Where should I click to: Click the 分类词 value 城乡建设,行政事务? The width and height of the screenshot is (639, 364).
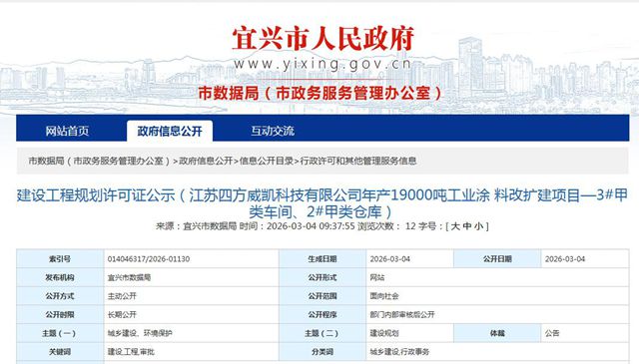[x=399, y=352]
